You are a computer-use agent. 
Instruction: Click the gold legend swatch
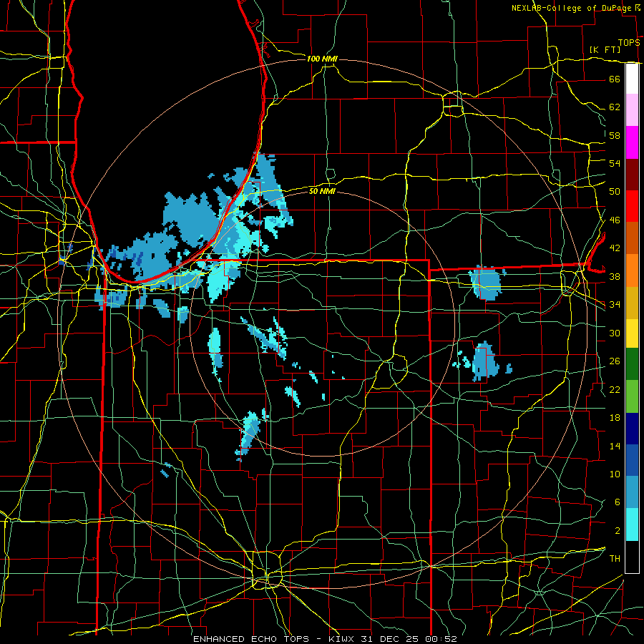[632, 303]
